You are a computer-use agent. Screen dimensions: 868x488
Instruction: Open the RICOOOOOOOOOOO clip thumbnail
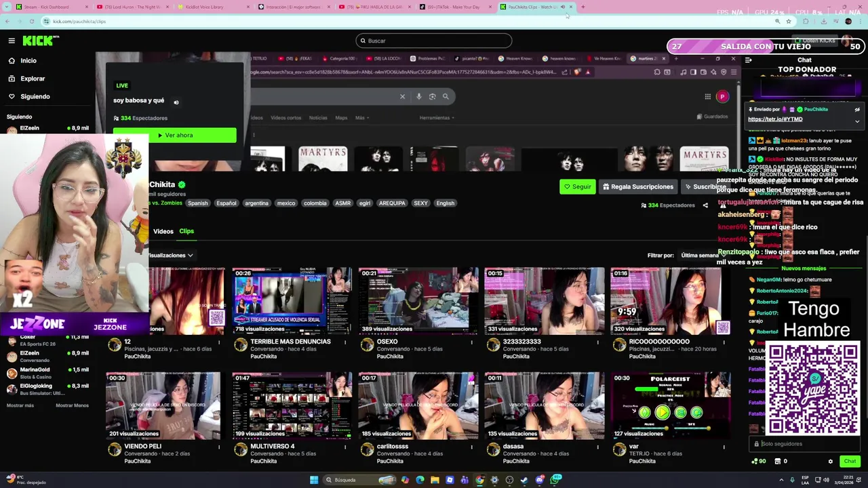(x=670, y=301)
